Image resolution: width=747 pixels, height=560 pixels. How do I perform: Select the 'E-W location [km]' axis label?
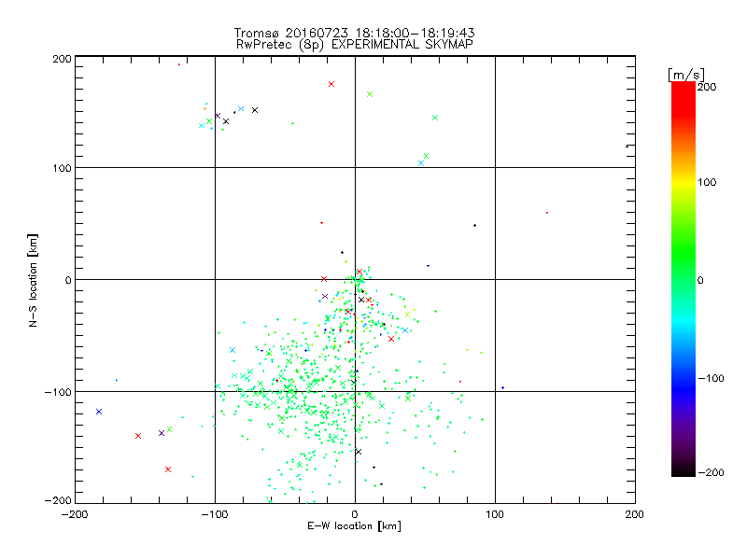tap(354, 526)
